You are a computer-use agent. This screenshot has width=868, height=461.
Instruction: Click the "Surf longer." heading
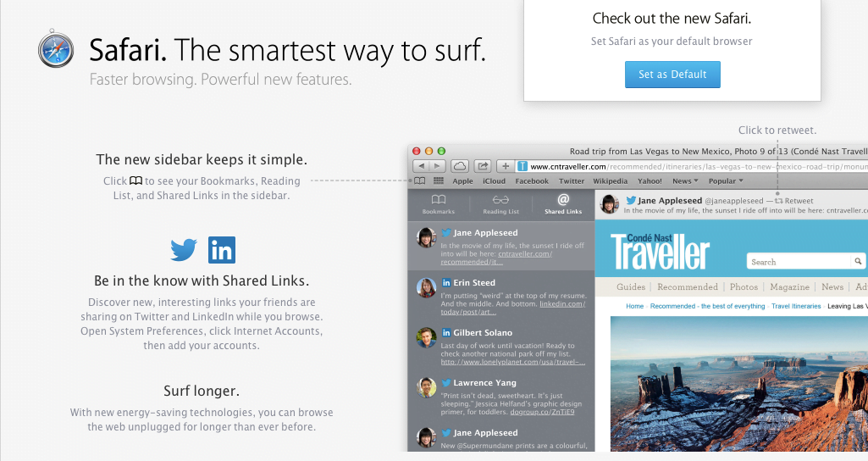(202, 391)
